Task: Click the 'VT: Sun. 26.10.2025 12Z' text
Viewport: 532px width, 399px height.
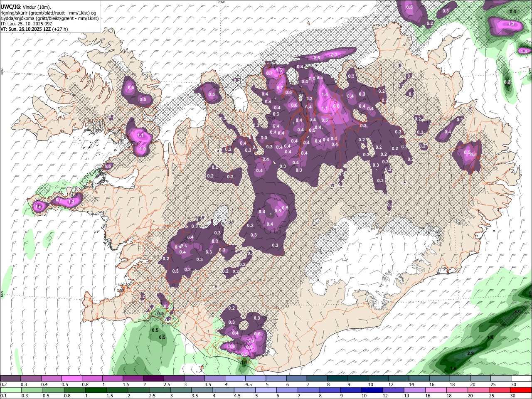Action: [25, 29]
